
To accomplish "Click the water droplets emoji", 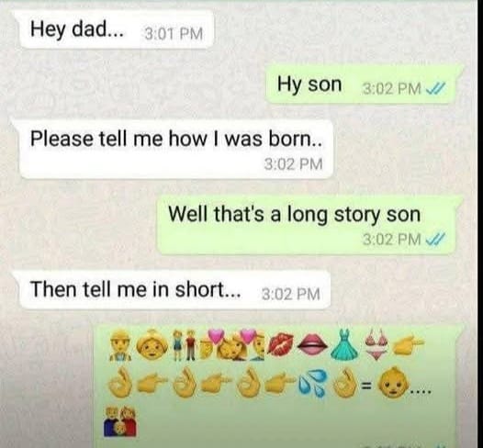I will pyautogui.click(x=311, y=384).
